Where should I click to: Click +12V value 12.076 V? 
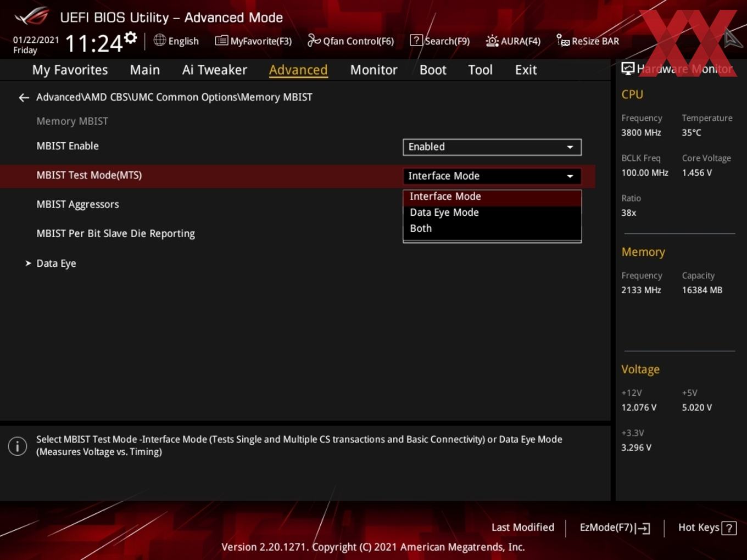(x=639, y=408)
